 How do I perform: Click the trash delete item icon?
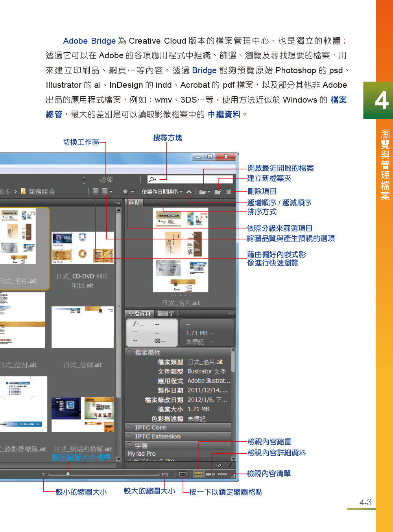229,191
